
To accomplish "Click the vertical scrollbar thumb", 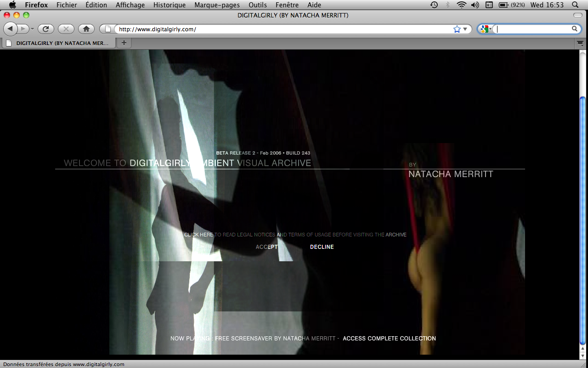I will (x=583, y=221).
